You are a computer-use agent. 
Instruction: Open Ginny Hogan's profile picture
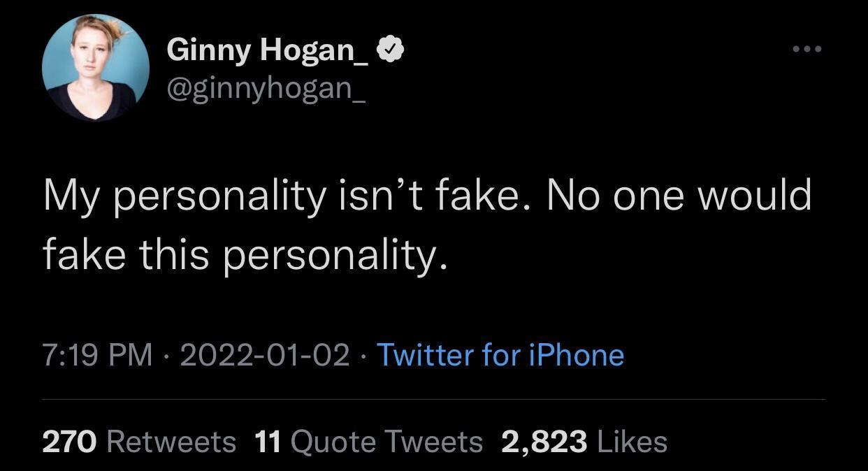96,68
